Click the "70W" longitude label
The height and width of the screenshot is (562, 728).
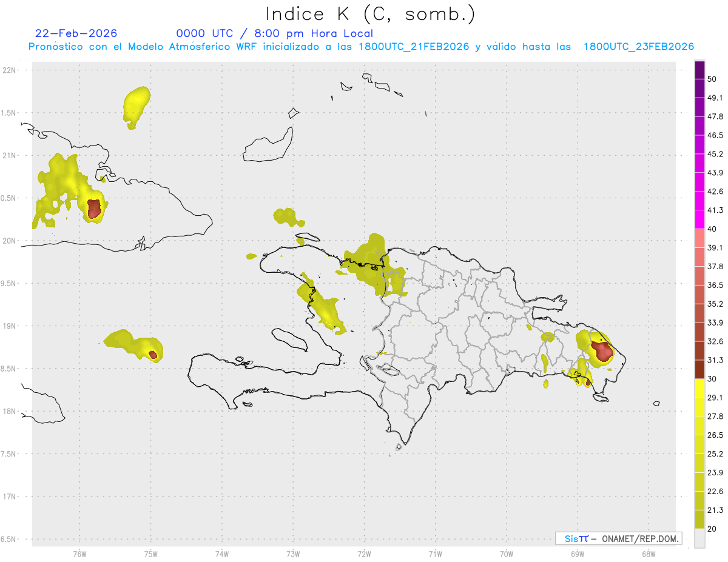pos(507,554)
